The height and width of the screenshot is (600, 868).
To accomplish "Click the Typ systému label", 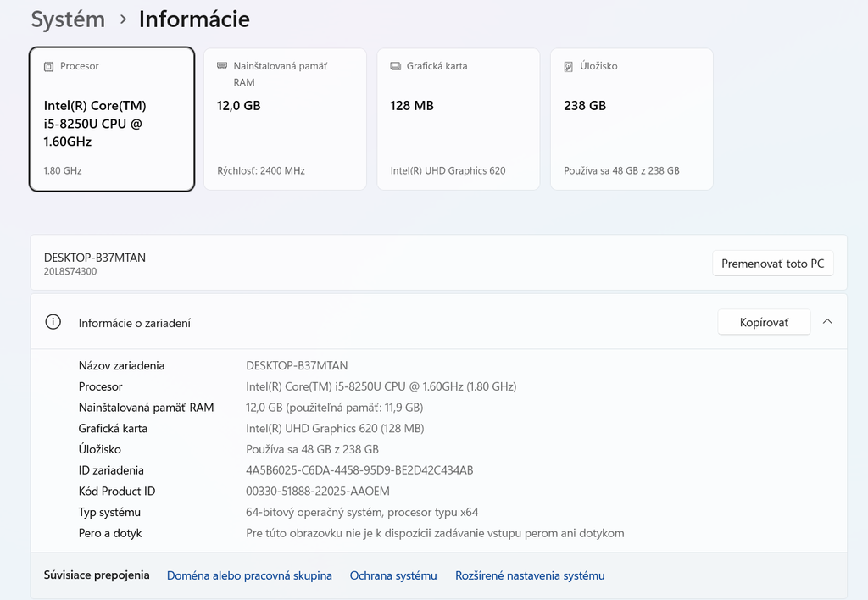I will tap(109, 513).
